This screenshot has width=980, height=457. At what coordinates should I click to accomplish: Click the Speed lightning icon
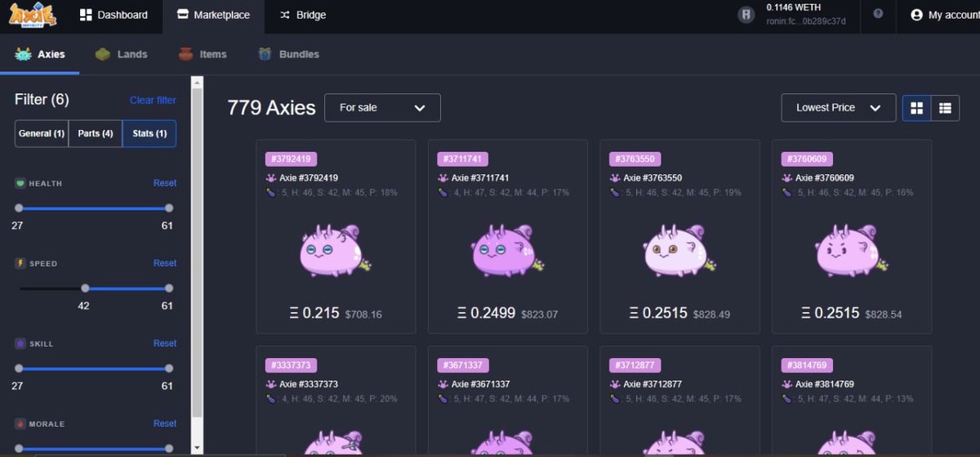(20, 263)
